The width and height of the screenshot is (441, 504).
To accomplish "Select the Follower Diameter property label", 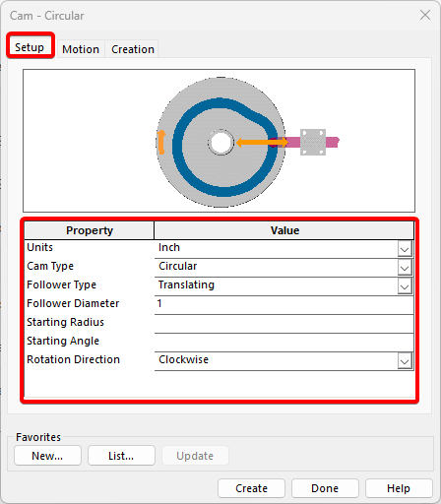I will (x=73, y=303).
